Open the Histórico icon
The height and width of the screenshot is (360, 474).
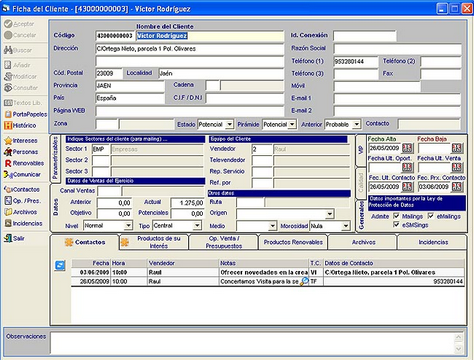(8, 126)
